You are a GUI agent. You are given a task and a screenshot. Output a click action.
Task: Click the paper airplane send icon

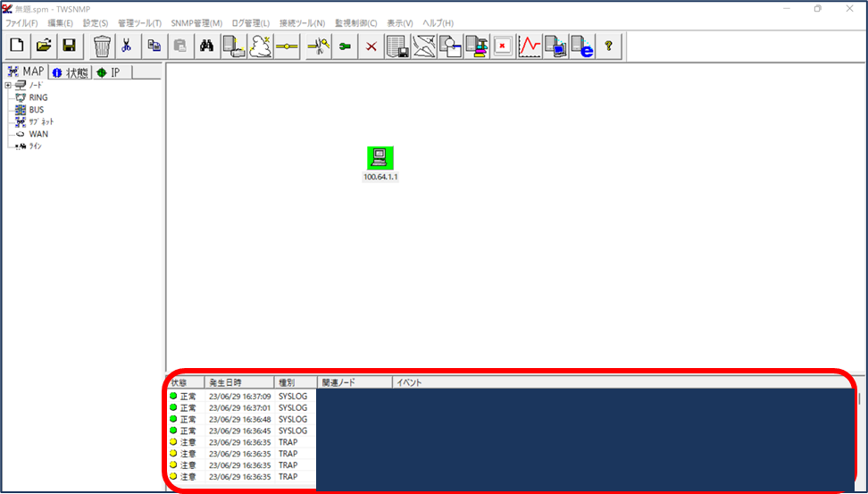point(424,46)
